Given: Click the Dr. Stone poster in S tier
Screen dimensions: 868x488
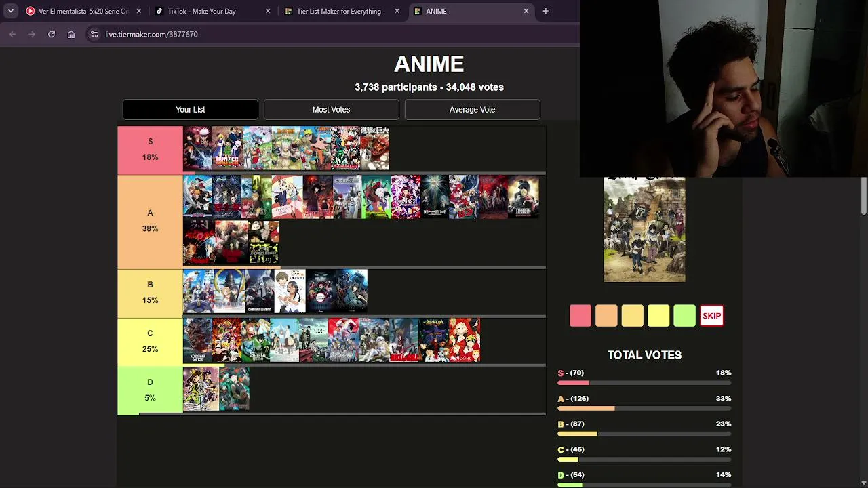Looking at the screenshot, I should 286,148.
